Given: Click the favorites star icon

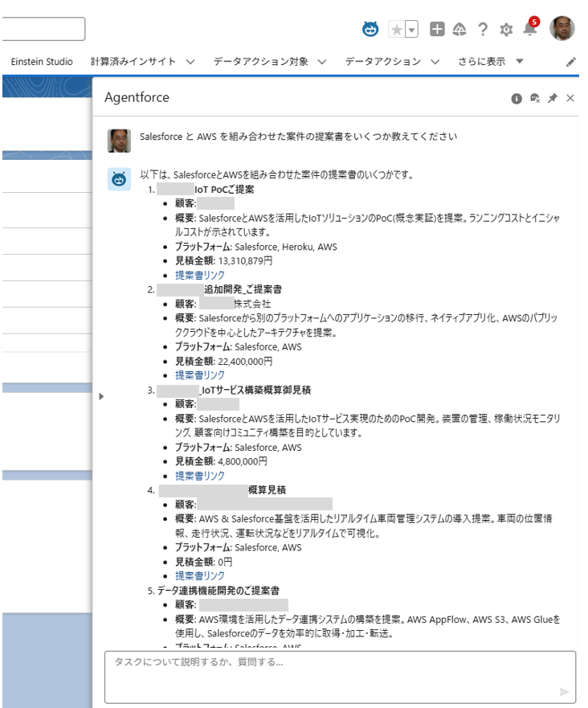Looking at the screenshot, I should [397, 30].
